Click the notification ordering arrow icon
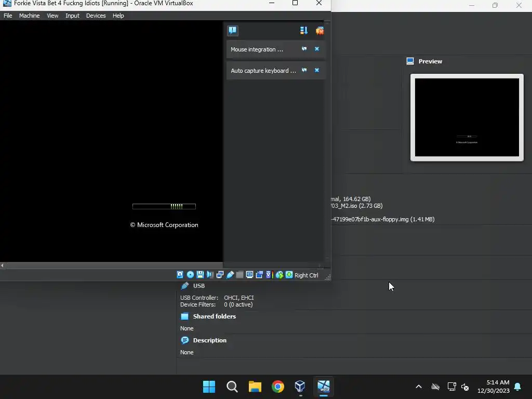 [x=303, y=31]
